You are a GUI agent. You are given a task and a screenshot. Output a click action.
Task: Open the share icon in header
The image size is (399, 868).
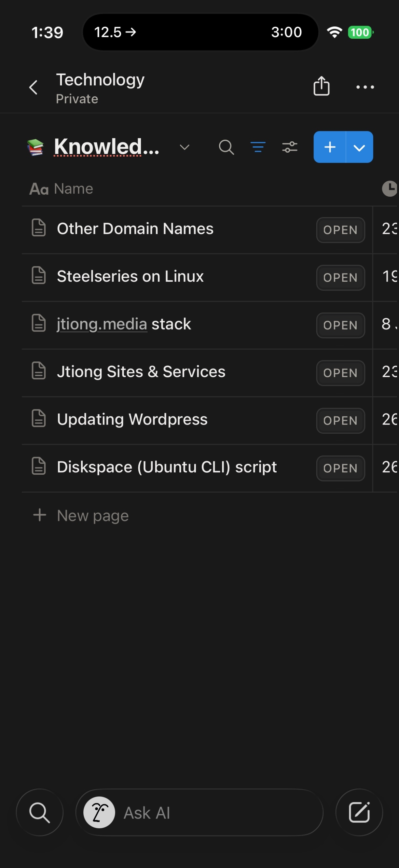[321, 86]
